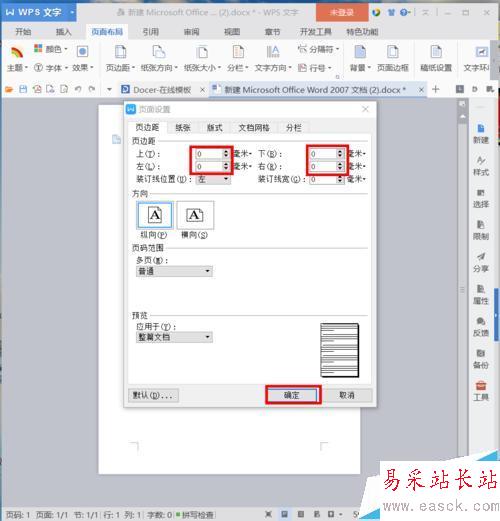500x521 pixels.
Task: Switch to the 审阅 ribbon tab
Action: pyautogui.click(x=191, y=32)
